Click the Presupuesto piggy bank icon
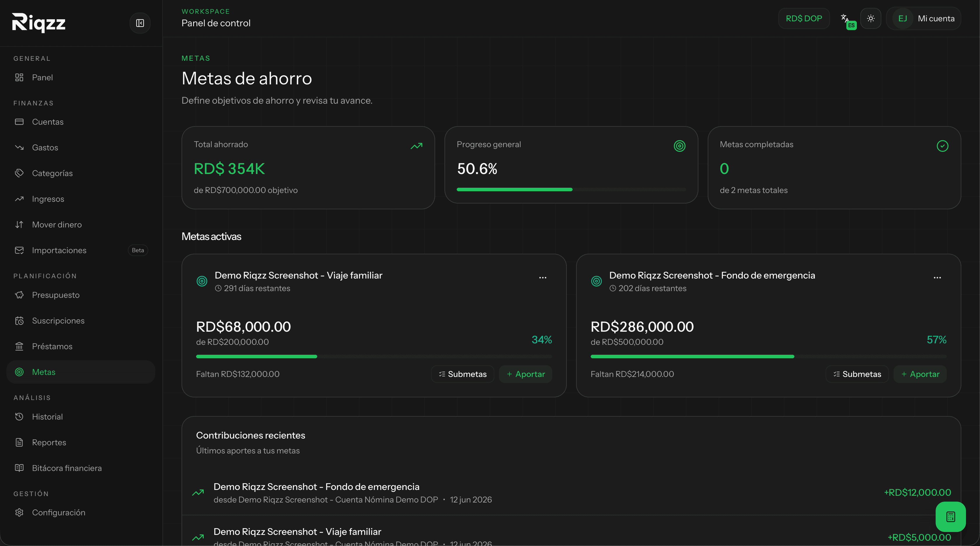This screenshot has height=546, width=980. point(19,295)
